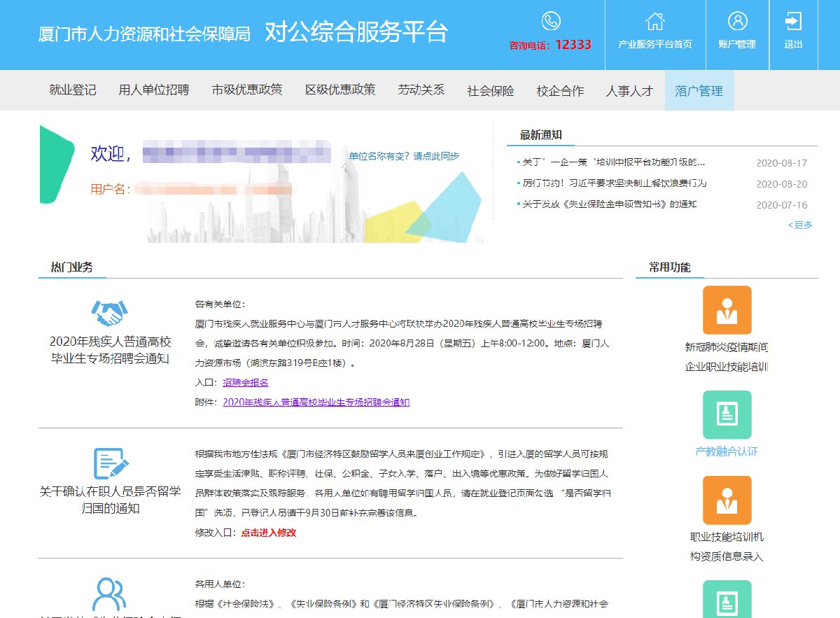840x618 pixels.
Task: Open 账户管理 user account icon
Action: tap(737, 21)
